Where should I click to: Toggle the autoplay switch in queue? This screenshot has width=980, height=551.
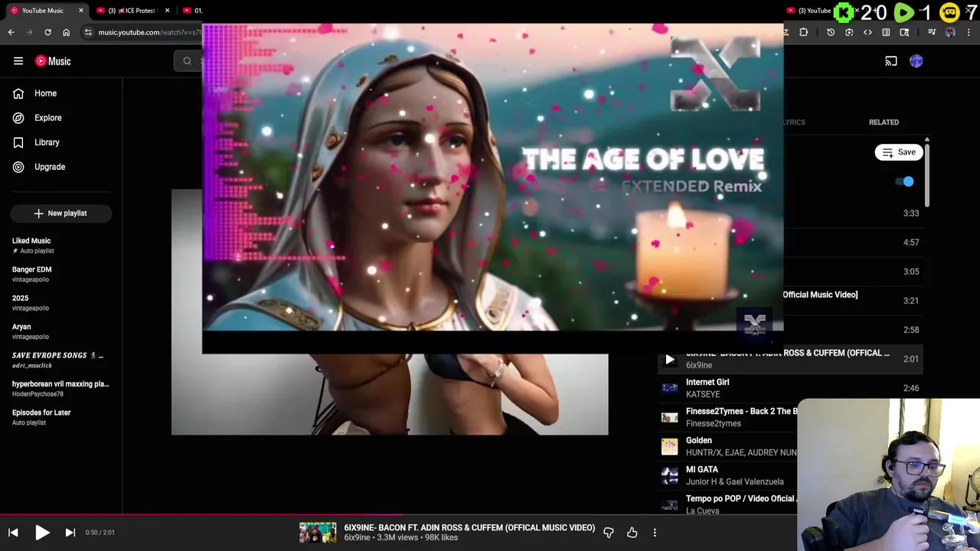pos(905,181)
